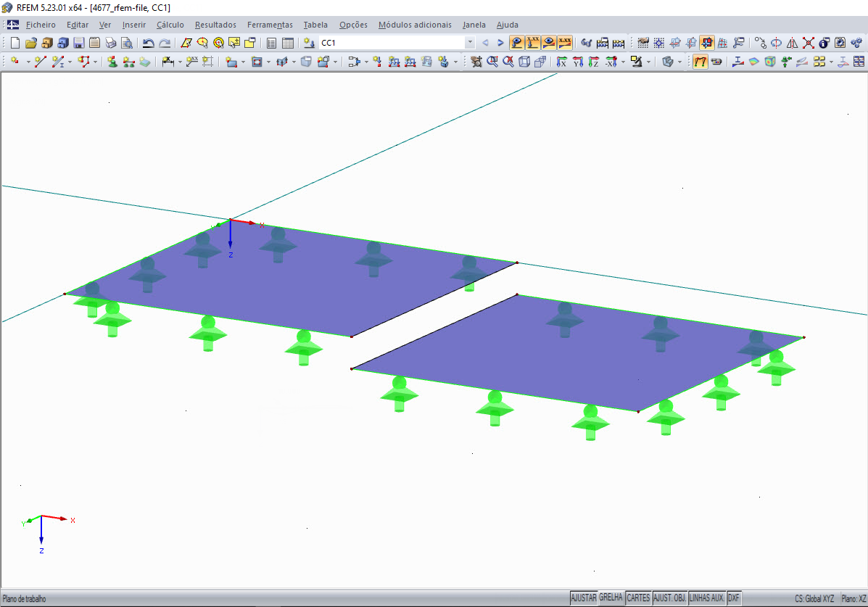Screen dimensions: 868x607
Task: Toggle LINHAS AUX. guidelines in status bar
Action: click(706, 598)
